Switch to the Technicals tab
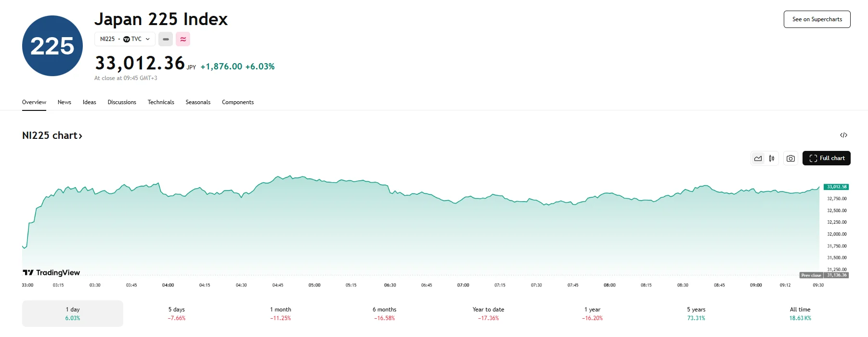This screenshot has height=337, width=868. (x=161, y=102)
